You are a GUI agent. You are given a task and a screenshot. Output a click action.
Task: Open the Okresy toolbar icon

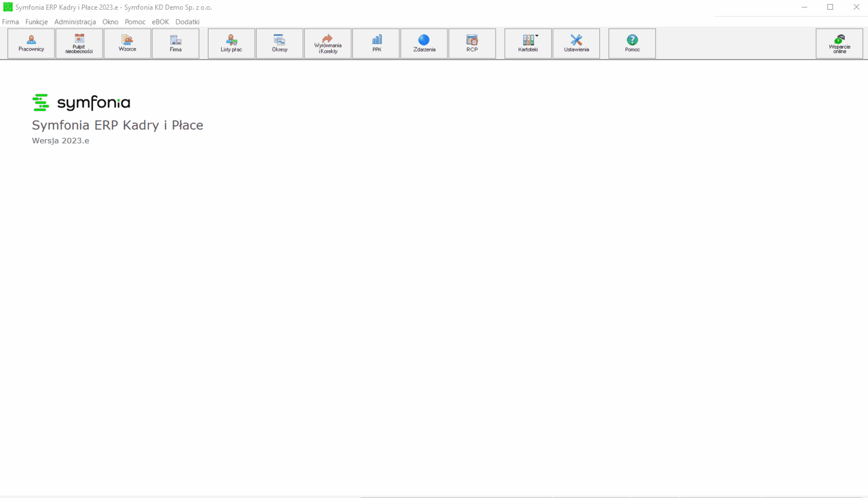click(x=280, y=44)
